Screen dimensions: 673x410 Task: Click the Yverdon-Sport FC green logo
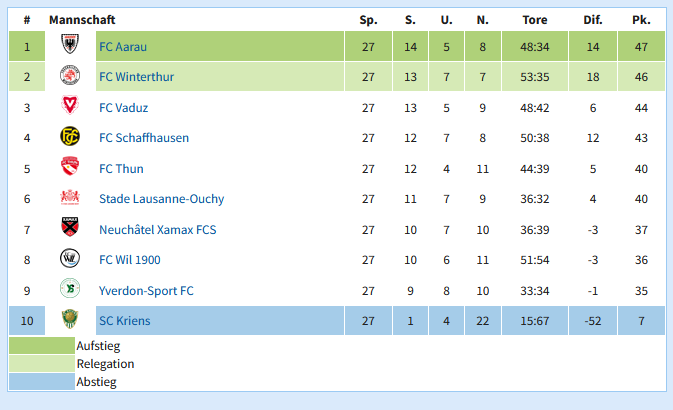point(70,289)
